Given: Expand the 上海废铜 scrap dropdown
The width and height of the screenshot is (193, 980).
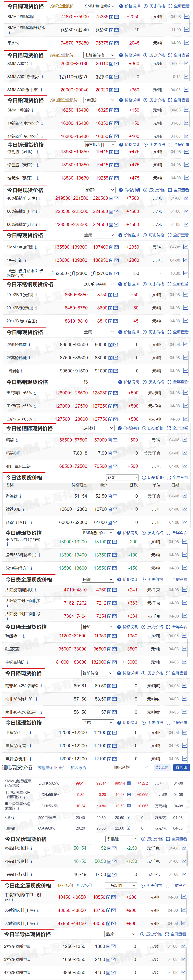Looking at the screenshot, I should click(121, 886).
